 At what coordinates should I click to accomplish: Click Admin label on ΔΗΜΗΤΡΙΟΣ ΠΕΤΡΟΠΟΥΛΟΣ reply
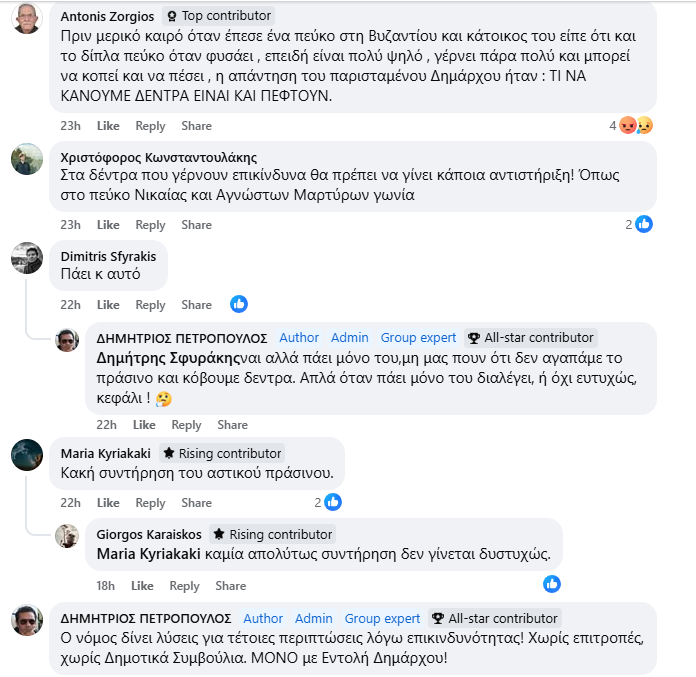[350, 338]
